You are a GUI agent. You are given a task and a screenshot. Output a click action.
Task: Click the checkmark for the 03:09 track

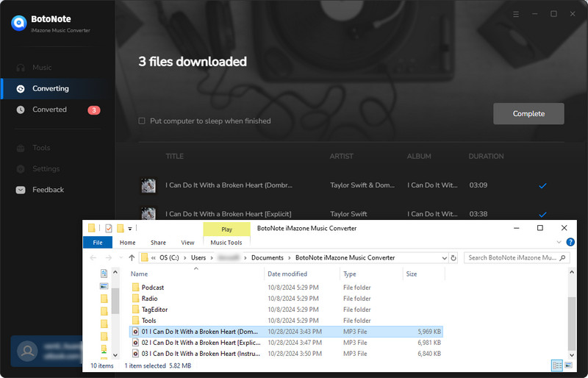tap(542, 185)
